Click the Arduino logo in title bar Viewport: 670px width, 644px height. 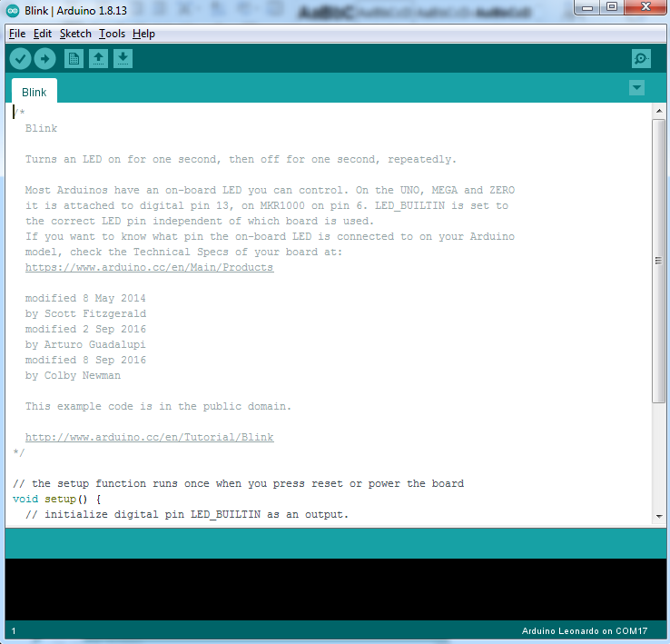pos(13,11)
